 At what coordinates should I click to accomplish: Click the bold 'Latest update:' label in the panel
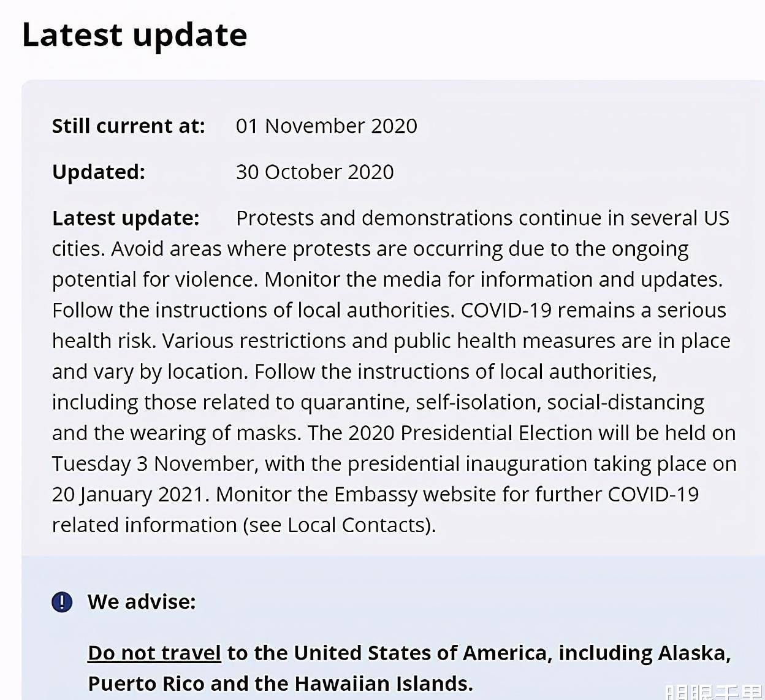point(126,218)
